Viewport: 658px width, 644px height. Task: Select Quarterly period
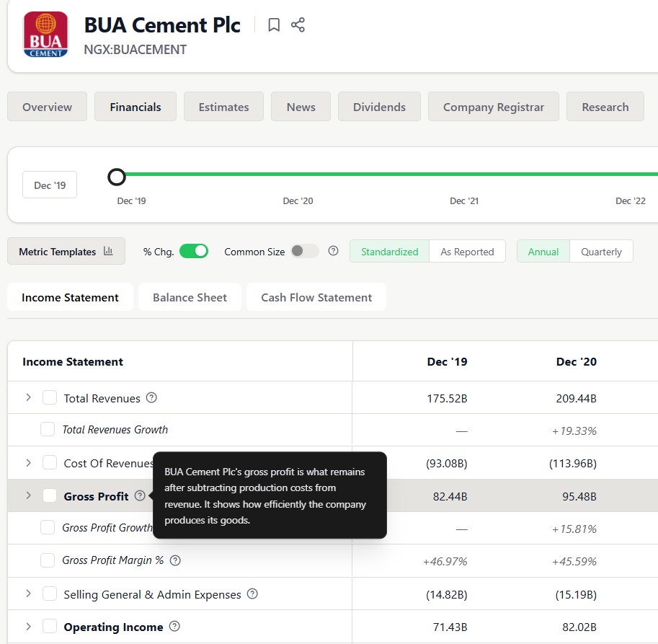(601, 252)
